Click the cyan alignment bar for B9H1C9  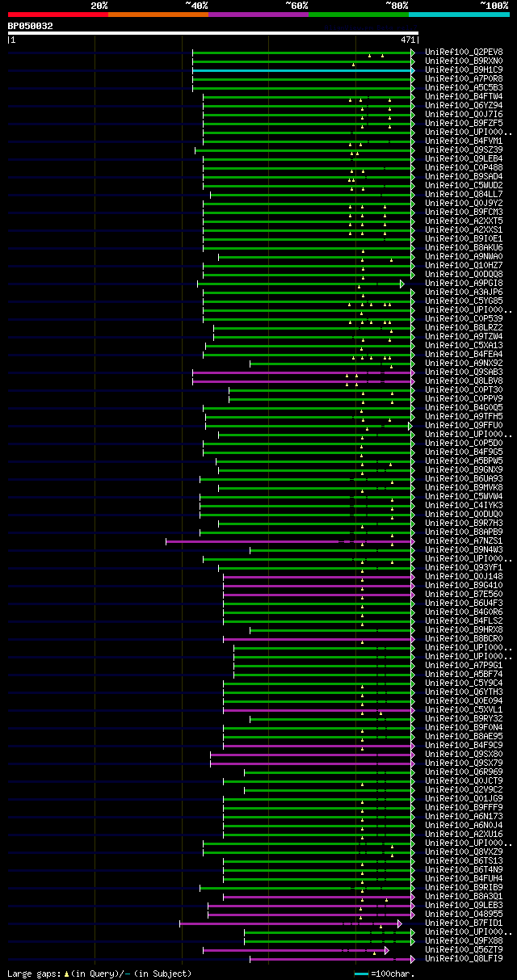pyautogui.click(x=304, y=70)
